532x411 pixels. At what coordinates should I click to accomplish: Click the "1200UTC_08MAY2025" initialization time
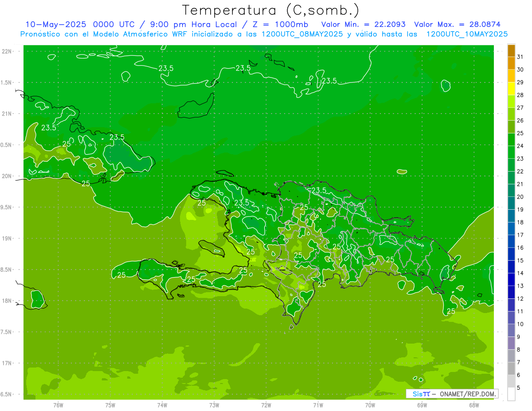click(302, 34)
